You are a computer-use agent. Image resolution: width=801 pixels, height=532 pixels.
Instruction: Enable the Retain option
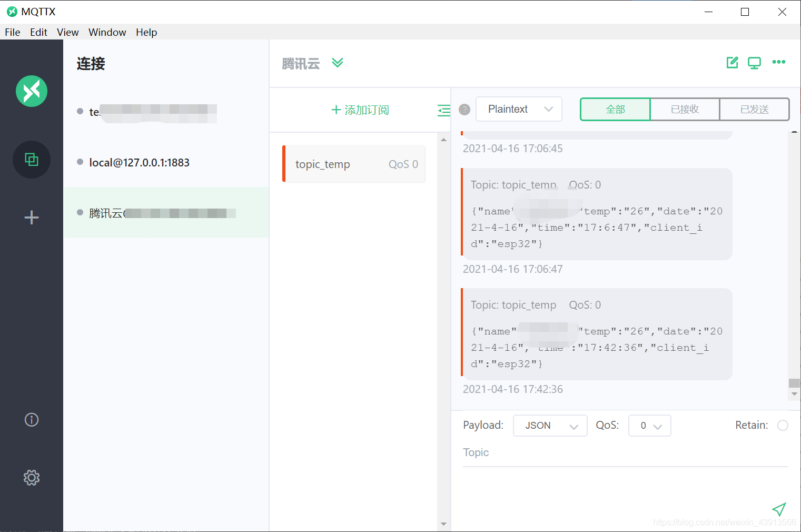[x=783, y=425]
